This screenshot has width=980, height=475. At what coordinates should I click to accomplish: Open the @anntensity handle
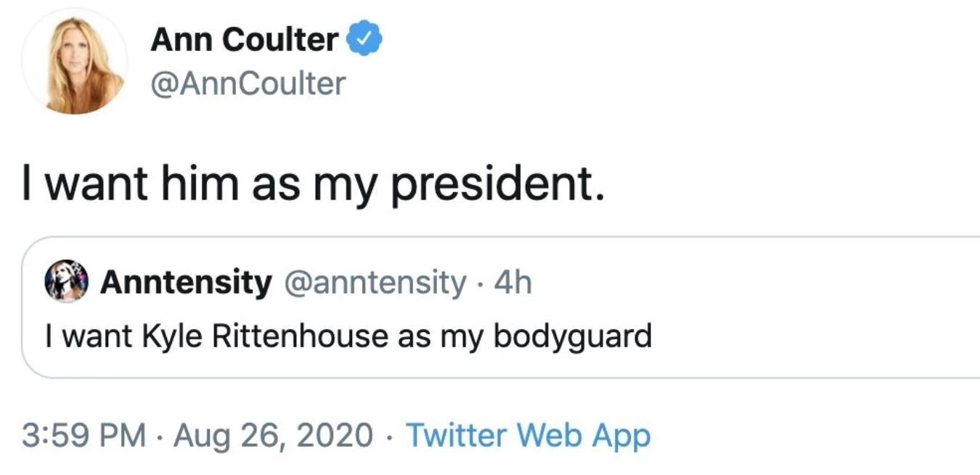click(377, 283)
